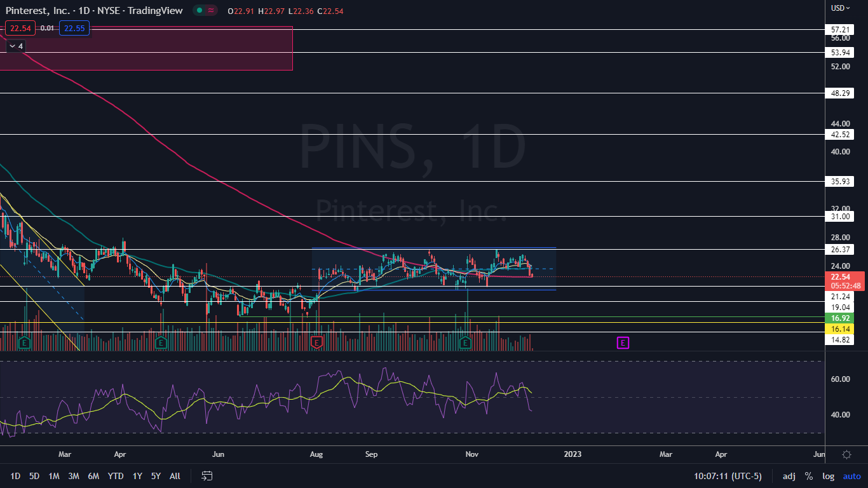
Task: Select the 5Y time range
Action: point(156,476)
